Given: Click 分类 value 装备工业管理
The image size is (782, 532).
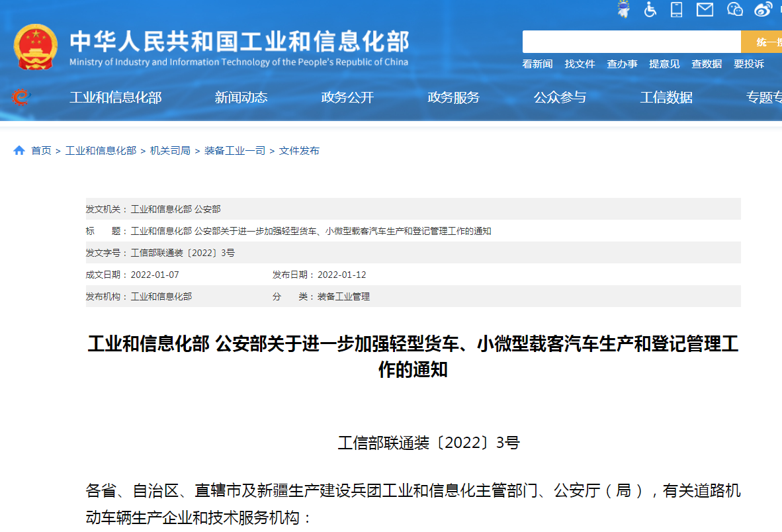Looking at the screenshot, I should [343, 296].
